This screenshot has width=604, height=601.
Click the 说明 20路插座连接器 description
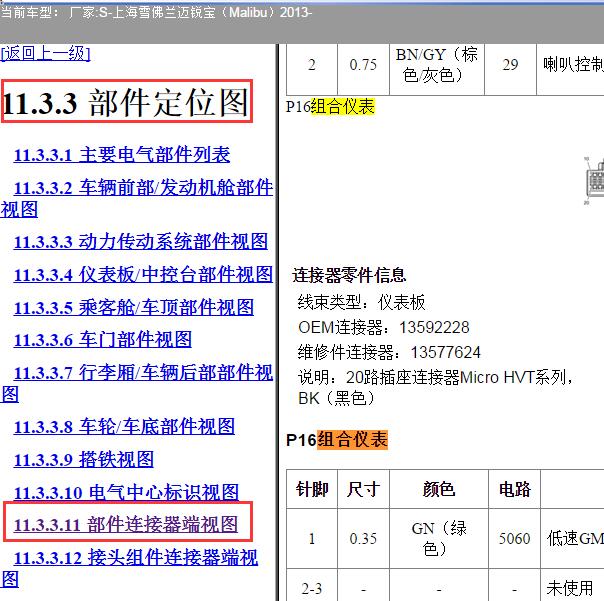point(436,387)
